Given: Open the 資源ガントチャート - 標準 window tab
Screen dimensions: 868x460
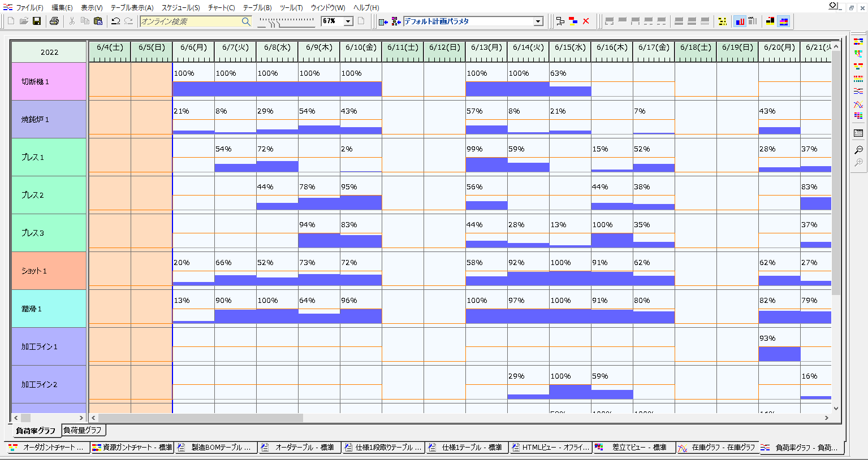Looking at the screenshot, I should click(132, 448).
